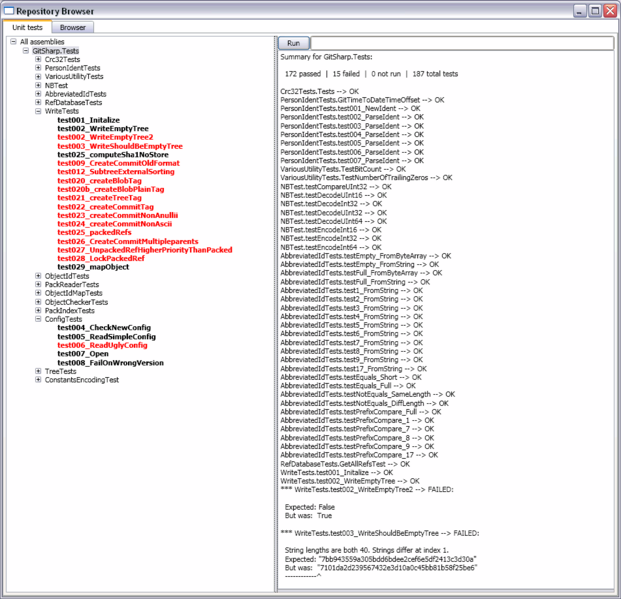Expand the ObjectIdMapTests node
Screen dimensions: 621x599
(38, 293)
